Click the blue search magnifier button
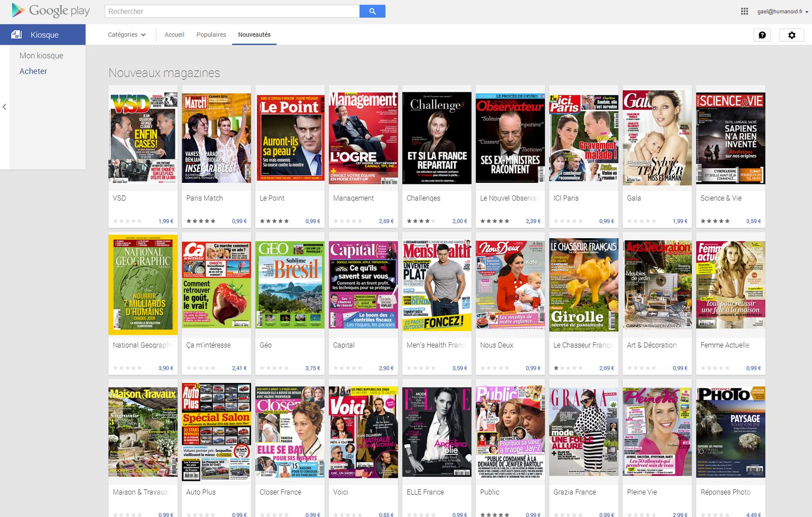Viewport: 812px width, 517px height. pyautogui.click(x=373, y=11)
